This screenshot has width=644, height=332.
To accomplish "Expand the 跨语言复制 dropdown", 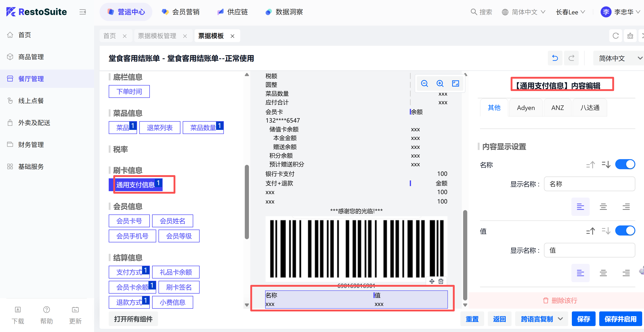I will click(x=560, y=319).
